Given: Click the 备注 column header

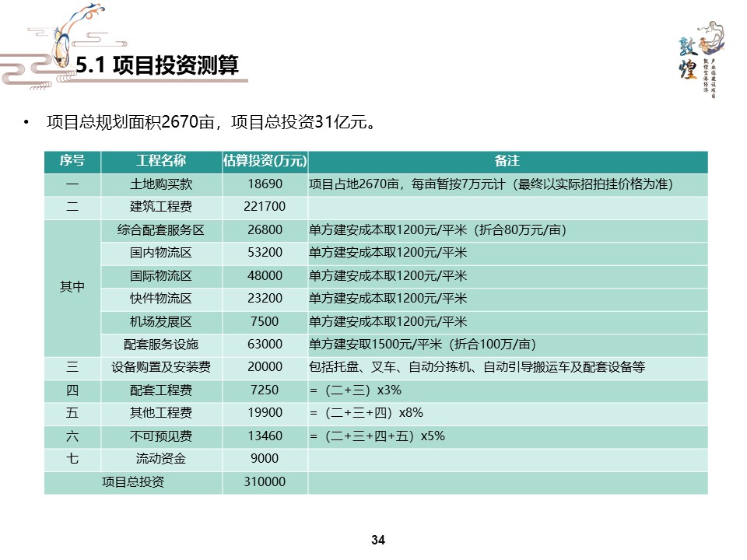Looking at the screenshot, I should click(x=507, y=161).
